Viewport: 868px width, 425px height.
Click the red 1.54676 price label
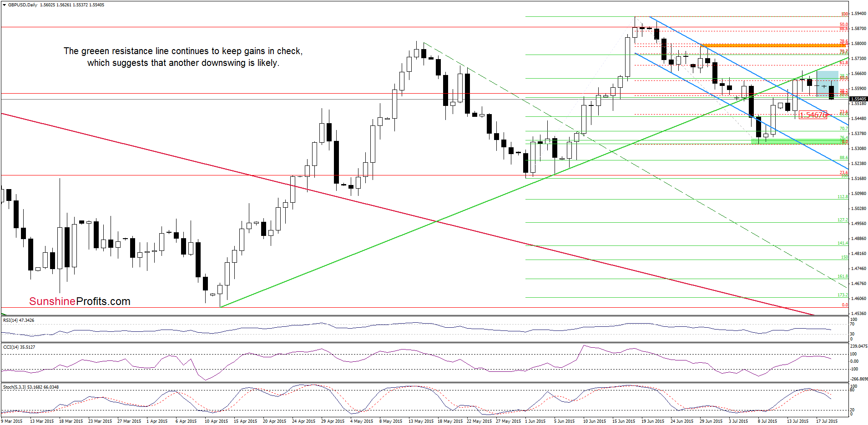click(x=813, y=115)
